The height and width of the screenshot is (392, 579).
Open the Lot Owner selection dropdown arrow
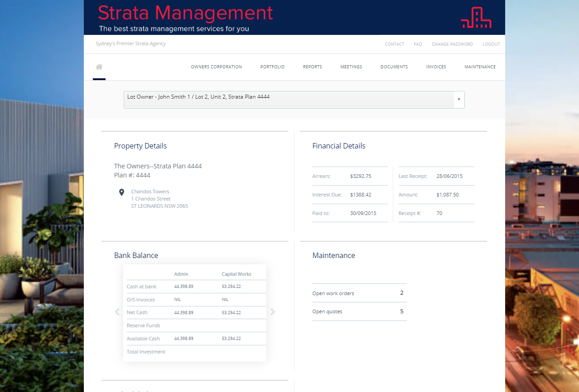[458, 100]
